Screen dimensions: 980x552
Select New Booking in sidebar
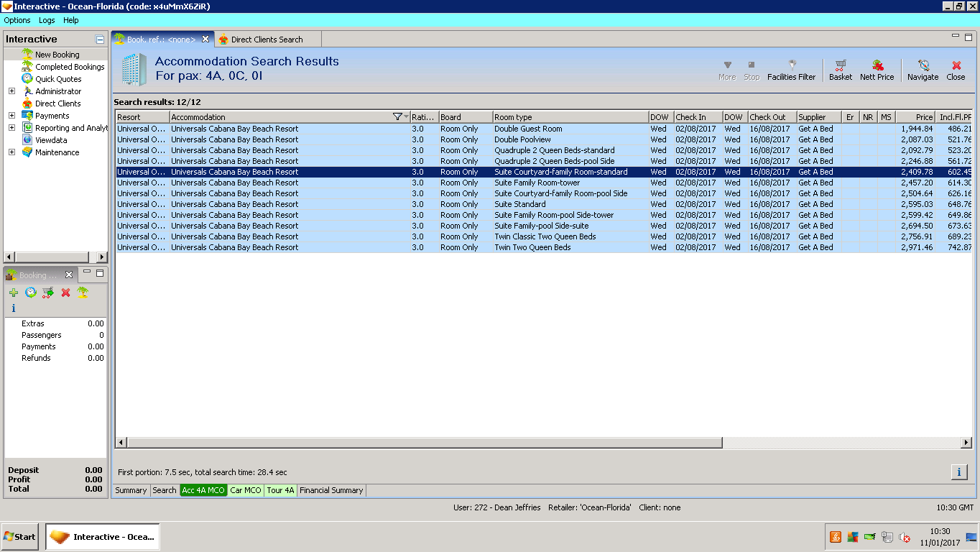pyautogui.click(x=57, y=55)
